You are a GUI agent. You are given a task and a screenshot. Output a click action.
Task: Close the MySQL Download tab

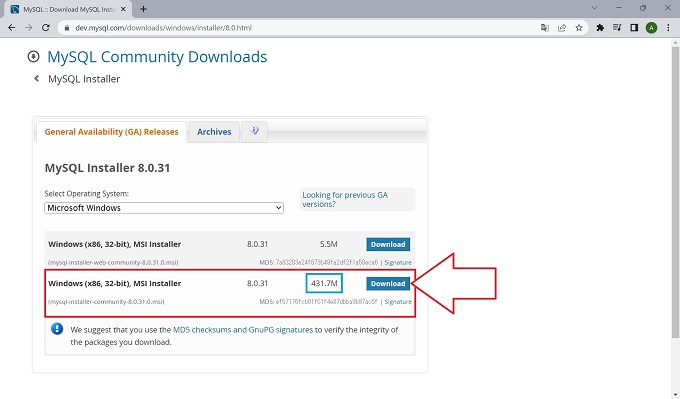click(x=123, y=9)
